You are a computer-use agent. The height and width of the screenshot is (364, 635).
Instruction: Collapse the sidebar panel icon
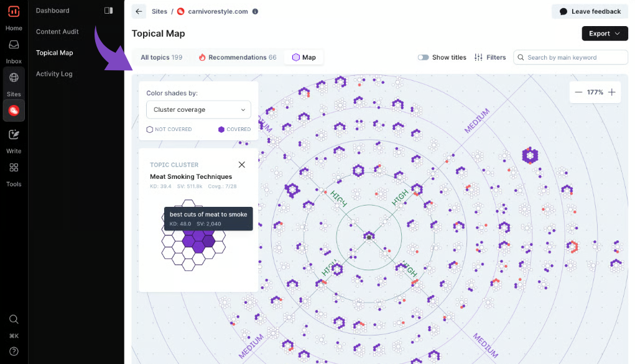coord(109,11)
